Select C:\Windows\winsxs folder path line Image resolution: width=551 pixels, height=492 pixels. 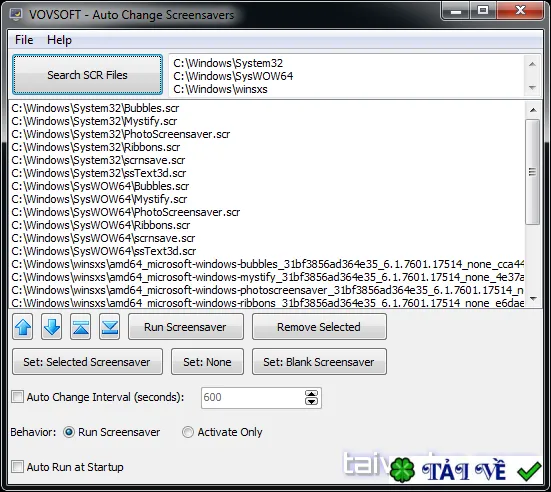click(x=220, y=89)
